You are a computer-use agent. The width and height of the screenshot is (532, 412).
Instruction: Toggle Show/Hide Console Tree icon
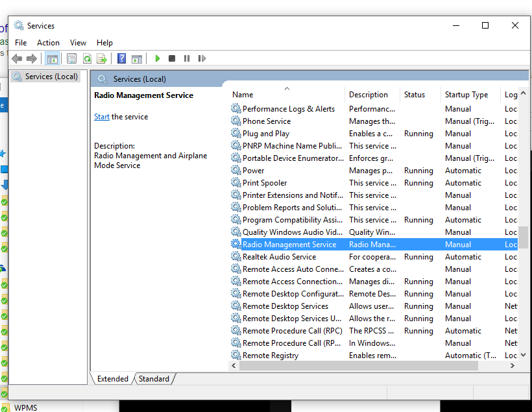[x=53, y=58]
